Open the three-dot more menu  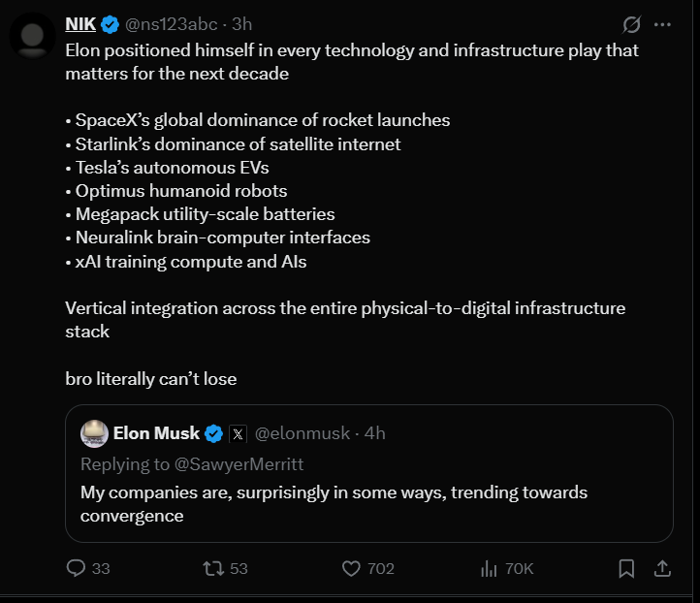(x=663, y=24)
